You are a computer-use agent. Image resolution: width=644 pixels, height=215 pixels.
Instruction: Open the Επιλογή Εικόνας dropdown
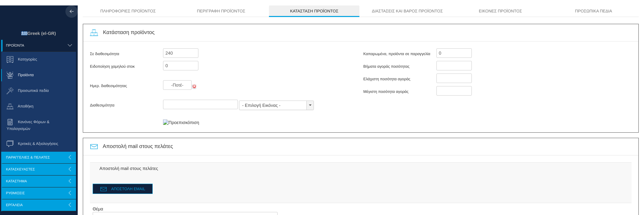(276, 105)
